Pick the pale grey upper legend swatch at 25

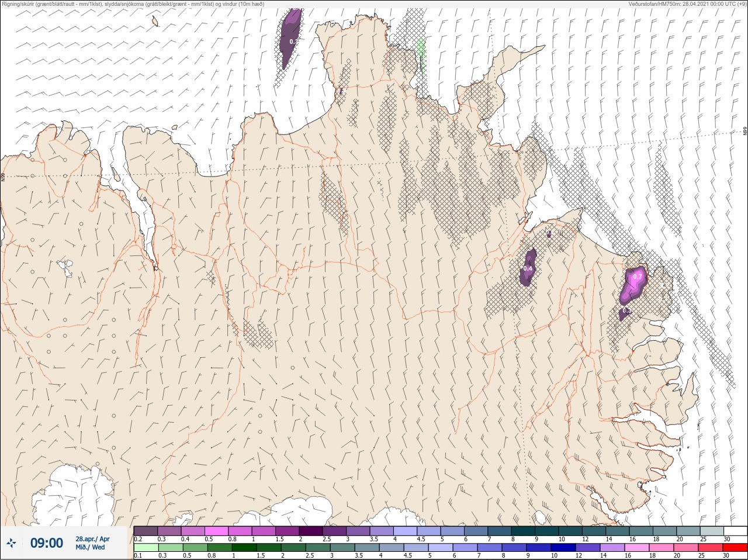712,531
